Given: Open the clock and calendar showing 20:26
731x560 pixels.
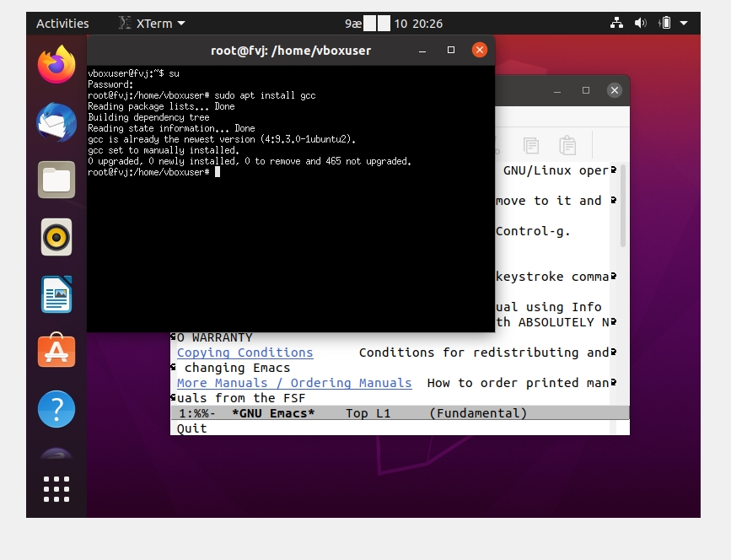Looking at the screenshot, I should pos(394,24).
